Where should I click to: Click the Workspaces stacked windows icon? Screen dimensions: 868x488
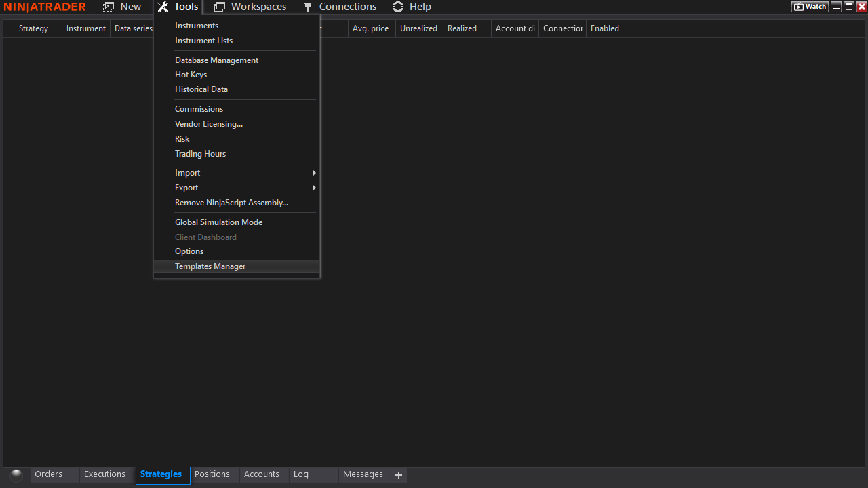[x=220, y=7]
